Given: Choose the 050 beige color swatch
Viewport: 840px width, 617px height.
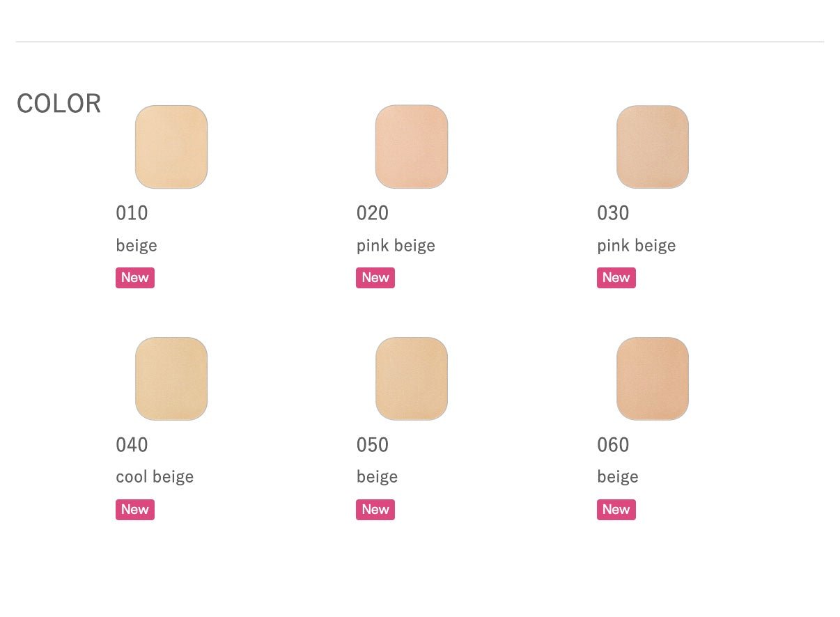Looking at the screenshot, I should coord(412,379).
